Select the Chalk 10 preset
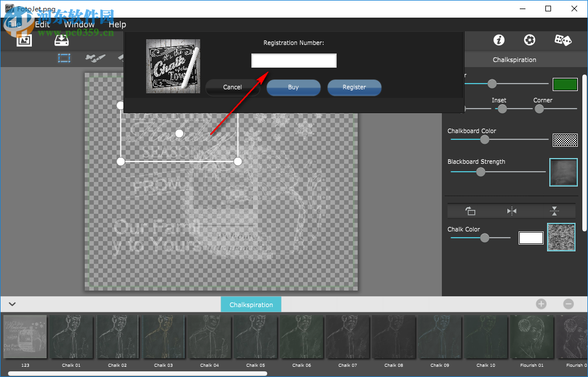588x377 pixels. point(486,337)
